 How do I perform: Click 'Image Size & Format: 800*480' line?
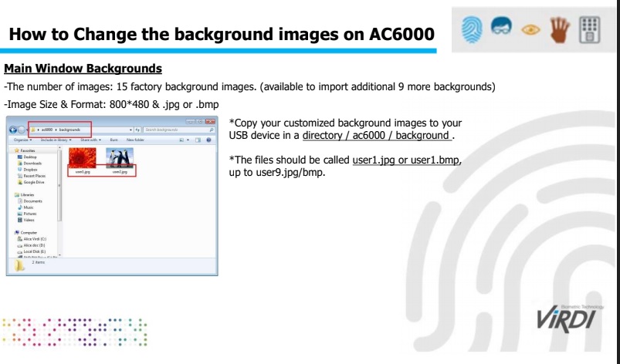pos(111,105)
